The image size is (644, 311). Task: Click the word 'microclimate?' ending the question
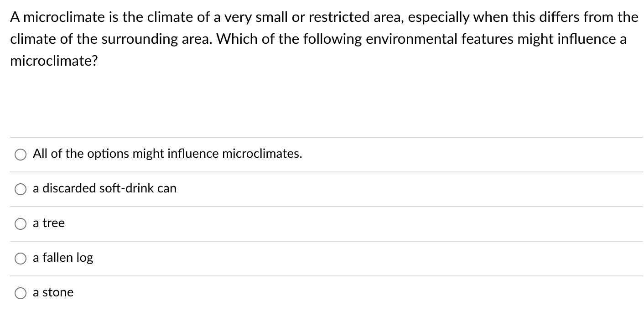coord(54,61)
